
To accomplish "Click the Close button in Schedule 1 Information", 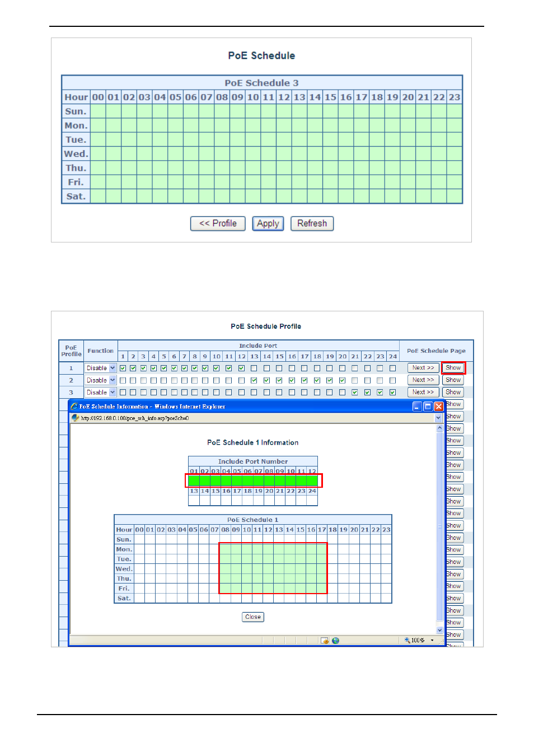I will (x=253, y=617).
